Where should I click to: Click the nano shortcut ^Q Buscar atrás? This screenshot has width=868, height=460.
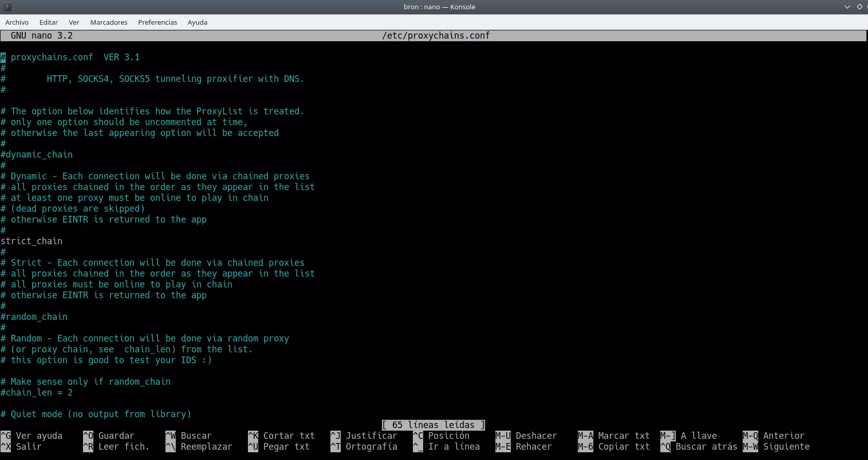click(x=699, y=447)
